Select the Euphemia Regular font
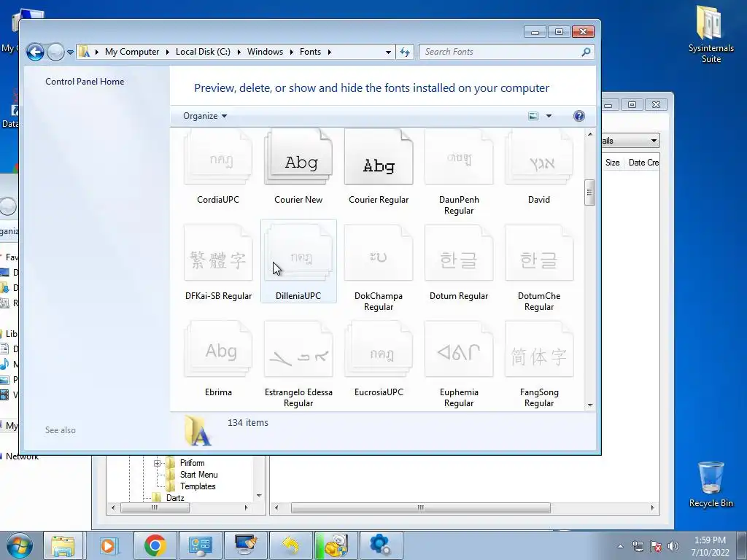 tap(459, 365)
